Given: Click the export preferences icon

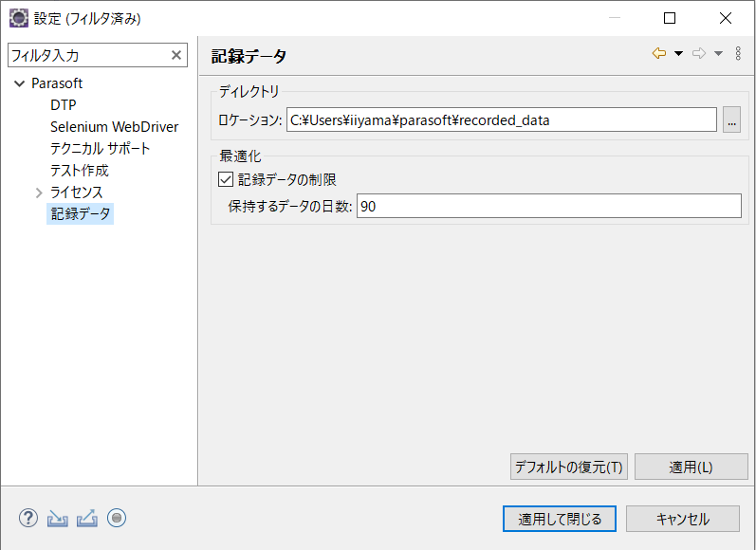Looking at the screenshot, I should (87, 519).
